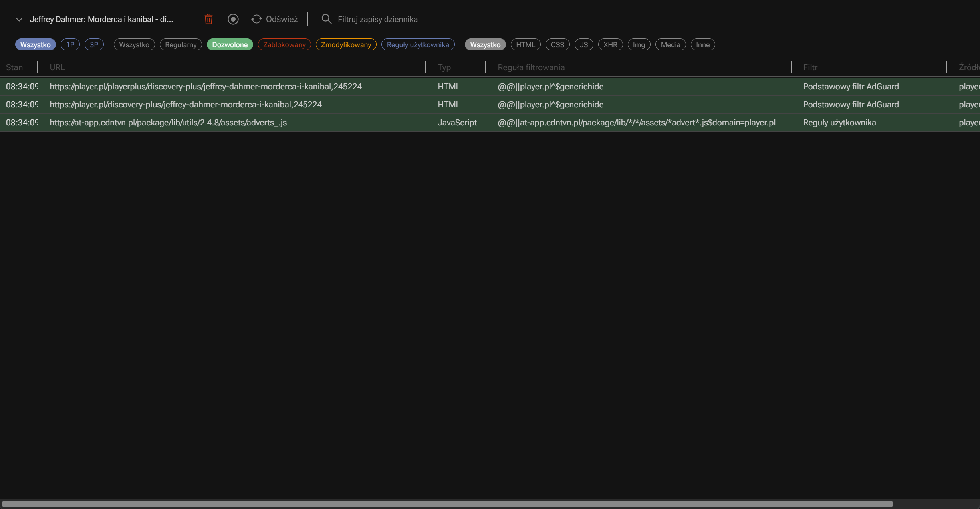980x509 pixels.
Task: Select the XHR request type filter
Action: coord(610,44)
